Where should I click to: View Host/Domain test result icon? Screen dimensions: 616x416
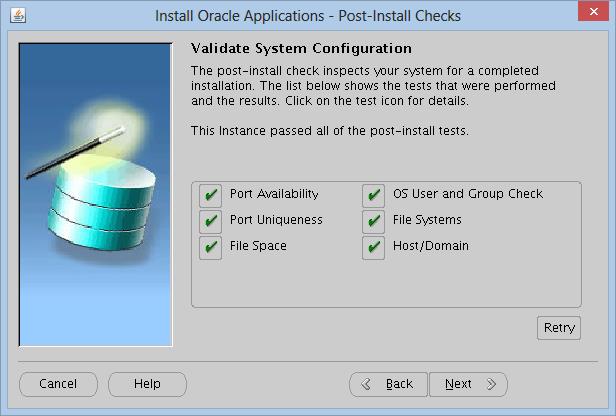(x=373, y=247)
